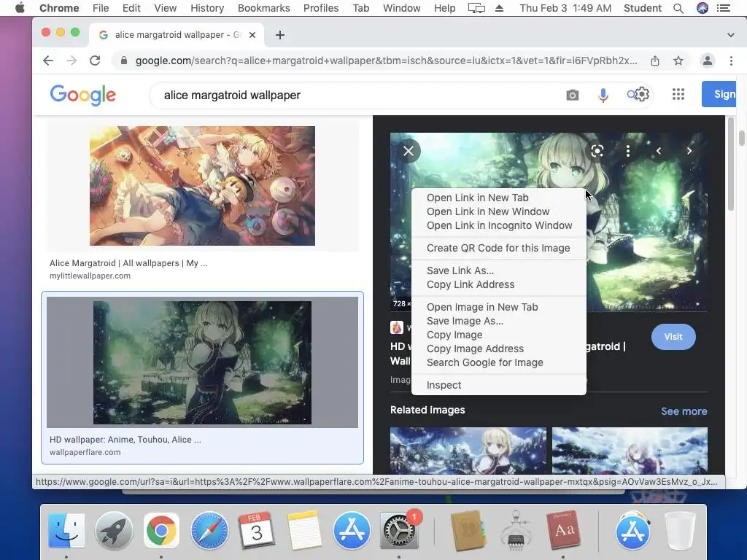Click the address bar URL
Screen dimensions: 747x560
click(x=386, y=61)
